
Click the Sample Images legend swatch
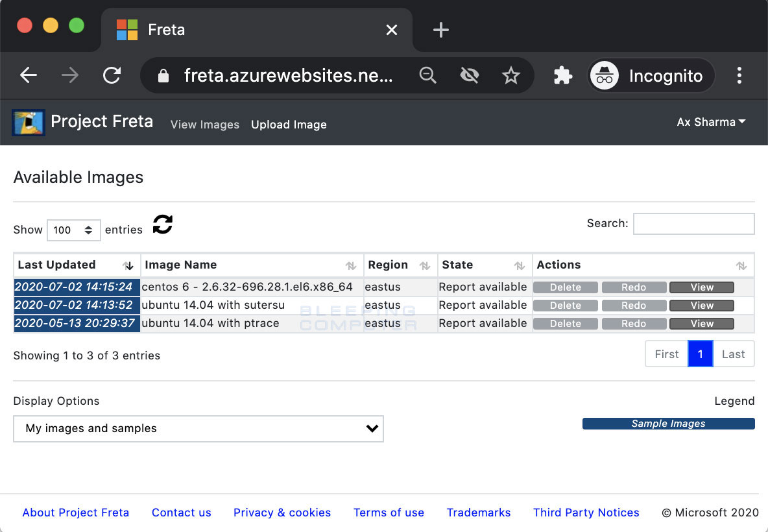click(669, 424)
